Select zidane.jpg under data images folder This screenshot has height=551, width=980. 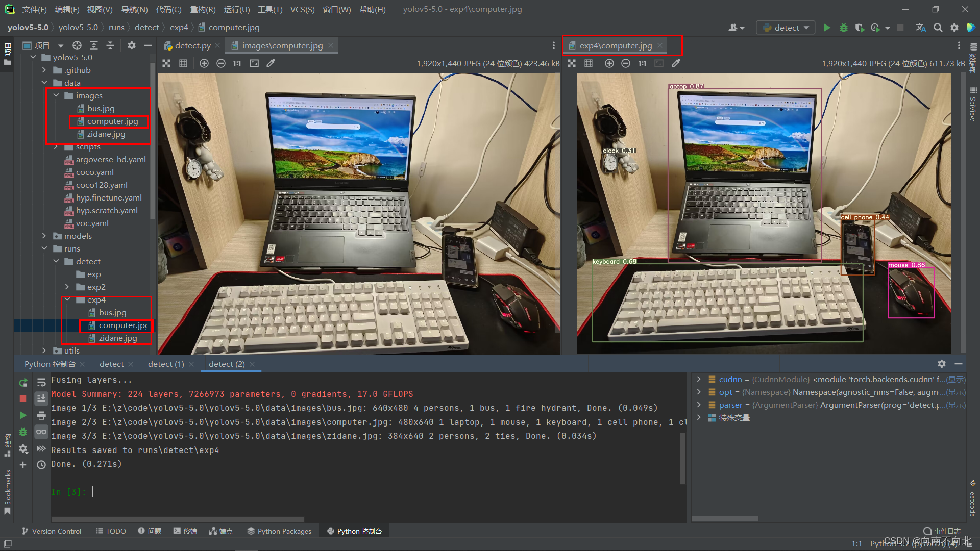[106, 134]
